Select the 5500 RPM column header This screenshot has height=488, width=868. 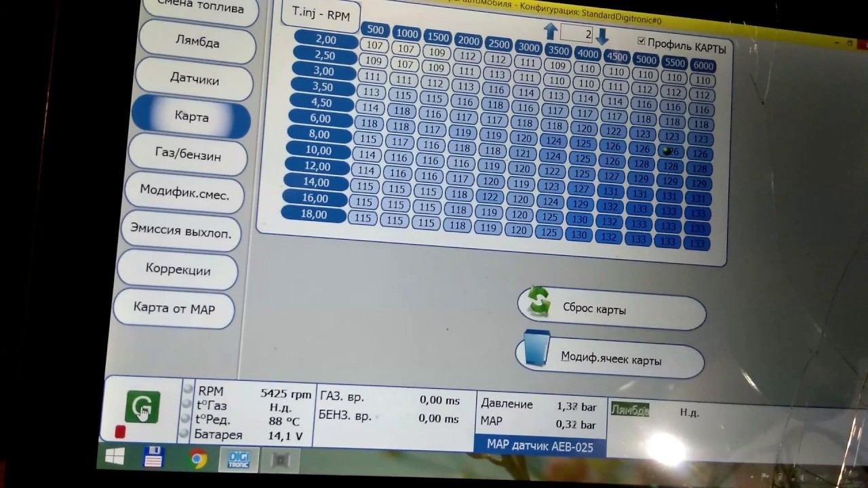pyautogui.click(x=675, y=62)
